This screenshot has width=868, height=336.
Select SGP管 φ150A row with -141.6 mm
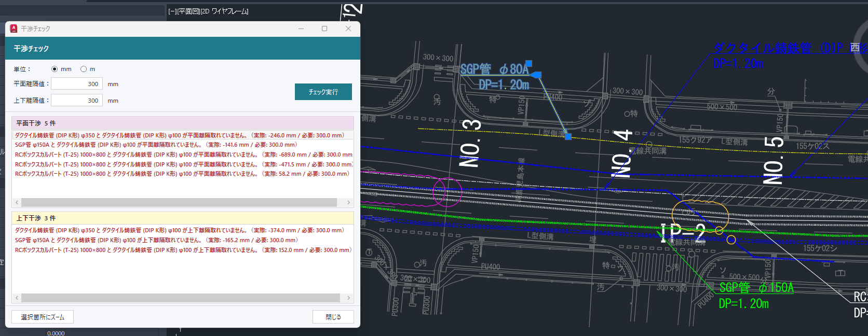(x=156, y=145)
